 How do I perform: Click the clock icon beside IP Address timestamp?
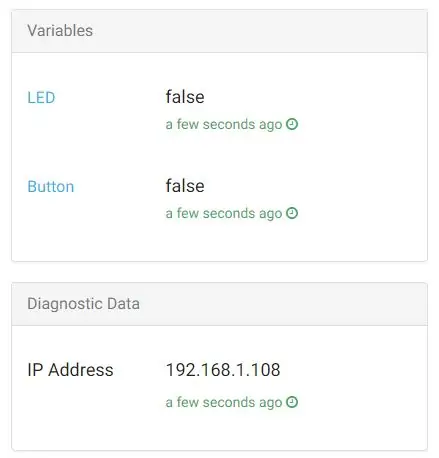pos(292,402)
